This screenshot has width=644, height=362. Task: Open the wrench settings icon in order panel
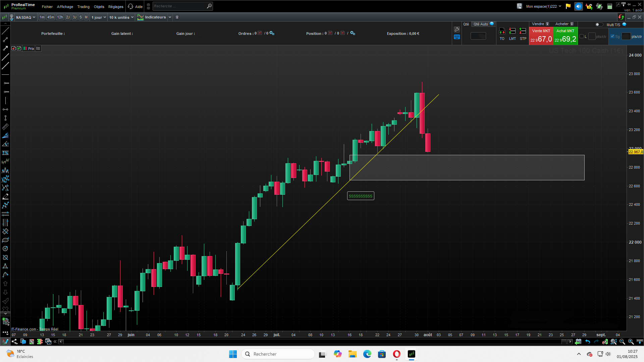pos(457,29)
